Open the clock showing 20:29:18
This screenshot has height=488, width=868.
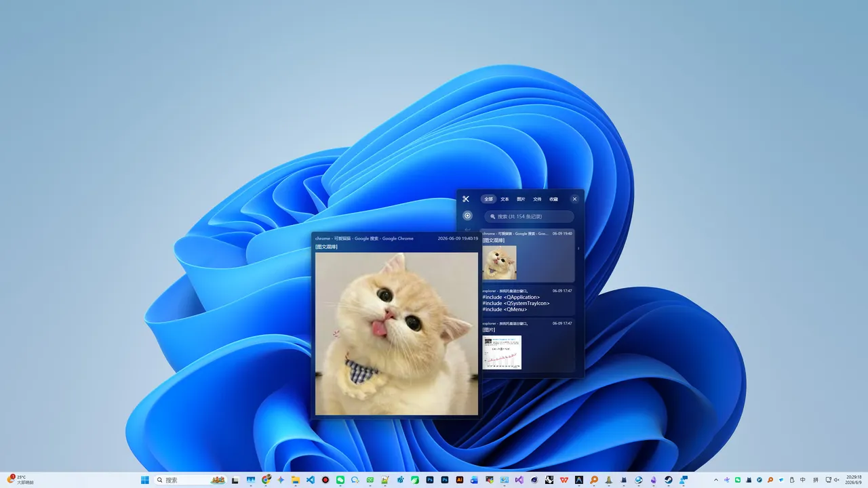[x=853, y=480]
